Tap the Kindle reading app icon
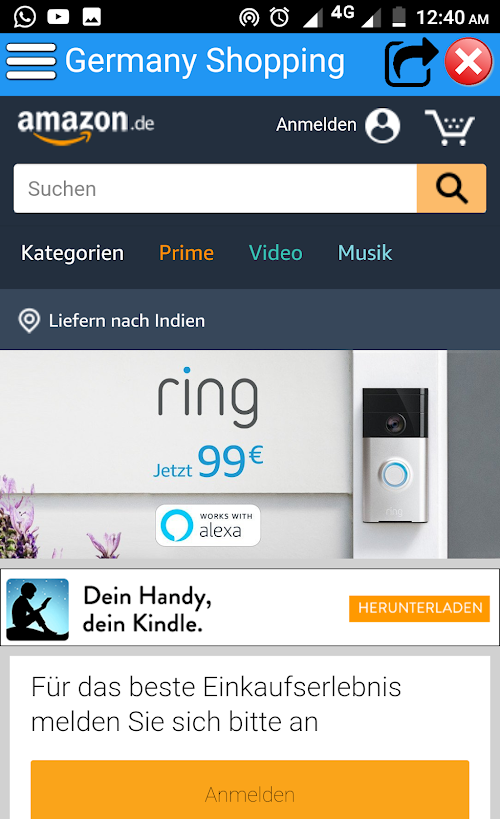 point(38,609)
